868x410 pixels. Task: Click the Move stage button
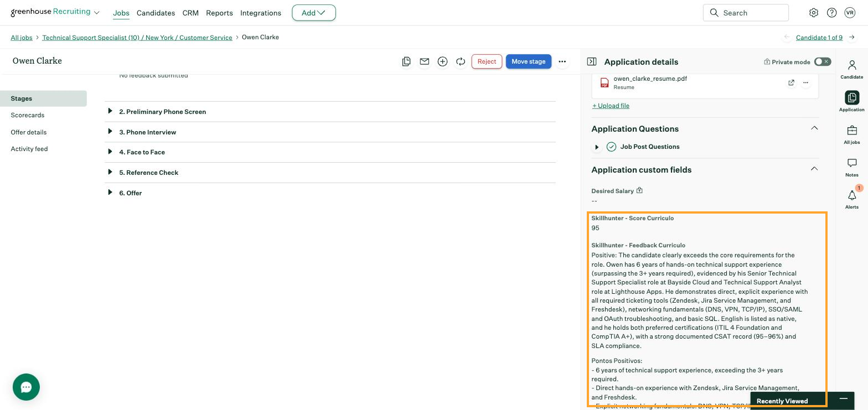pyautogui.click(x=529, y=61)
